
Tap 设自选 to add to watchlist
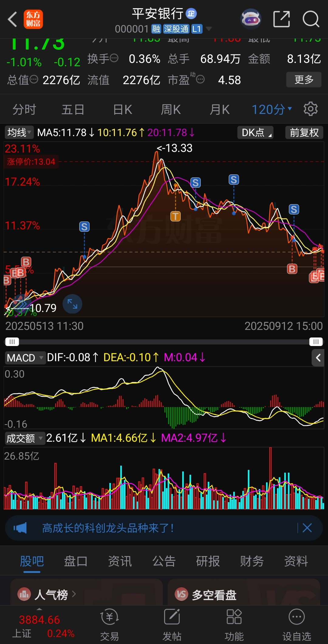297,625
